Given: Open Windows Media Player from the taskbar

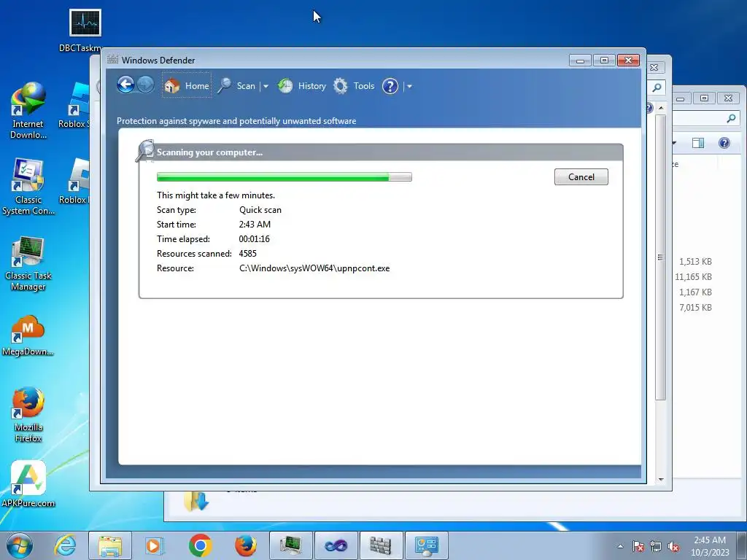Looking at the screenshot, I should coord(155,545).
